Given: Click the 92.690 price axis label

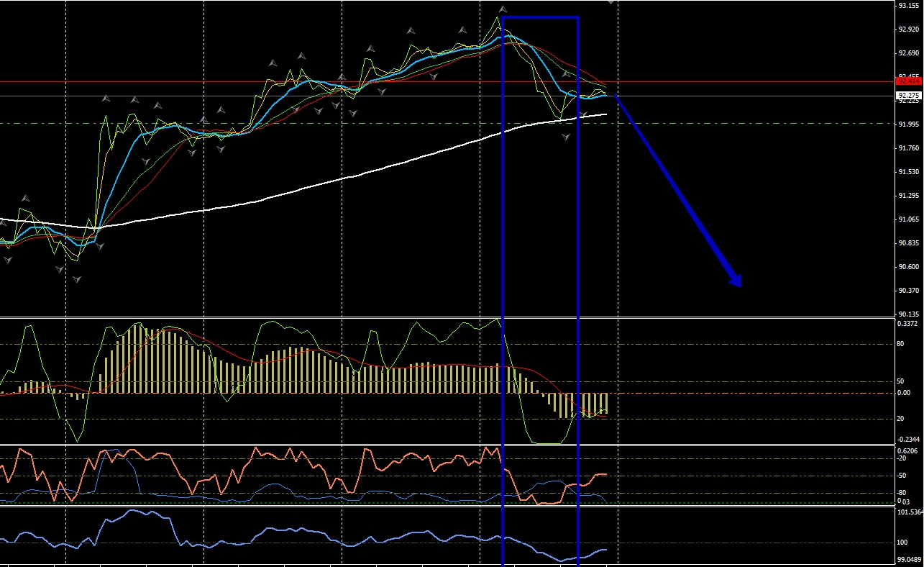Looking at the screenshot, I should click(909, 53).
